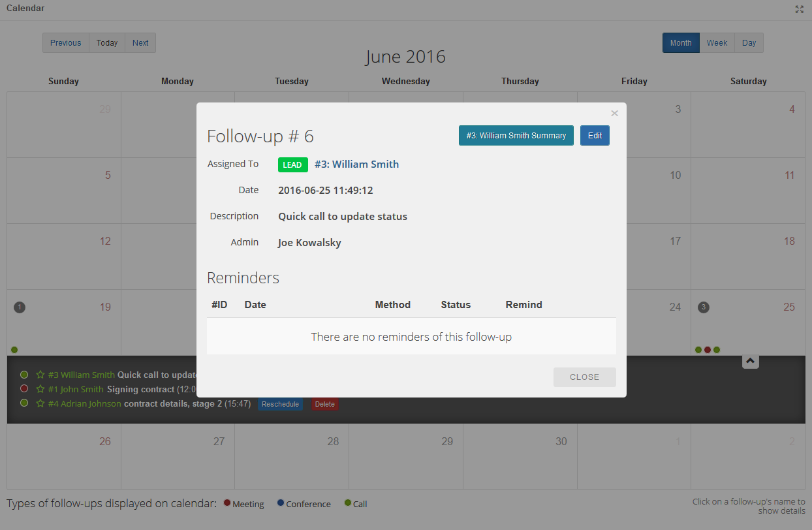Delete the Adrian Johnson follow-up

pyautogui.click(x=325, y=404)
